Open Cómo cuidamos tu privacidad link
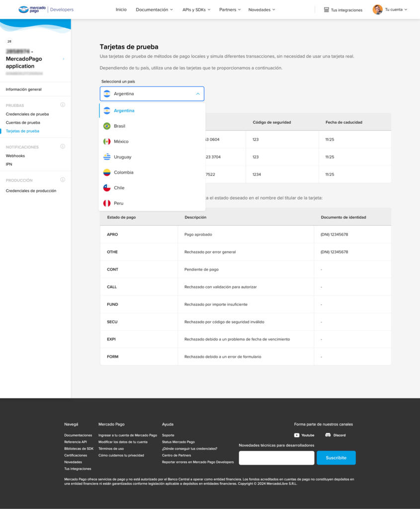 (121, 455)
